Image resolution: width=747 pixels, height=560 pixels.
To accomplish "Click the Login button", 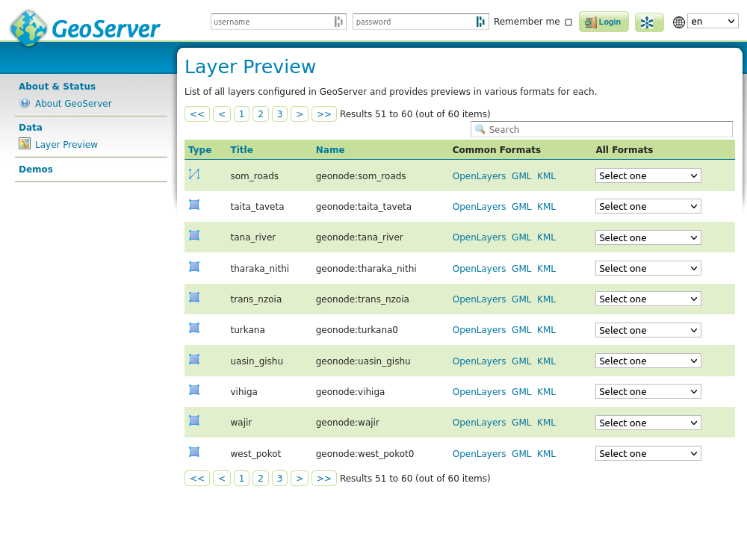I will point(604,22).
